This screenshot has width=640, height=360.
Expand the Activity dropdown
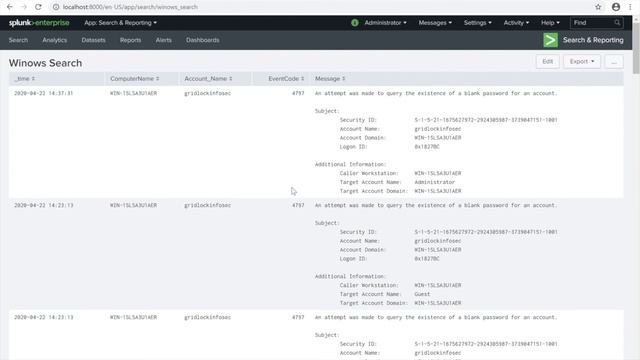coord(516,23)
